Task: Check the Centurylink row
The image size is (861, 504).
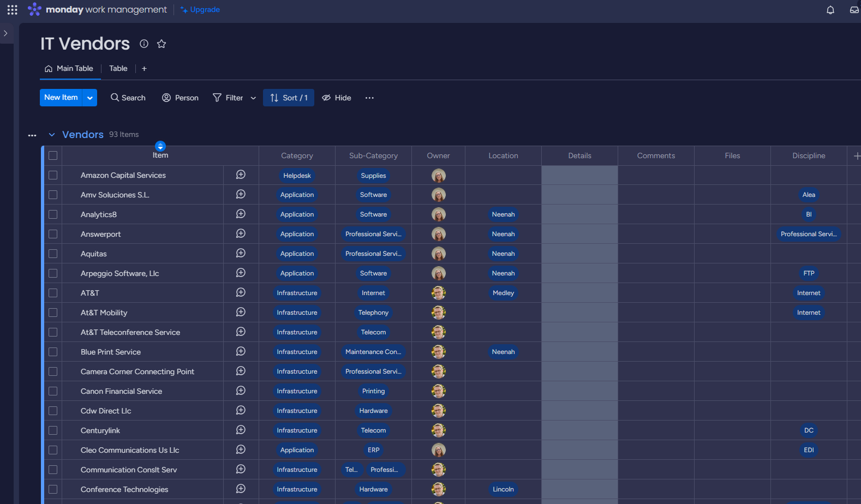Action: (x=53, y=430)
